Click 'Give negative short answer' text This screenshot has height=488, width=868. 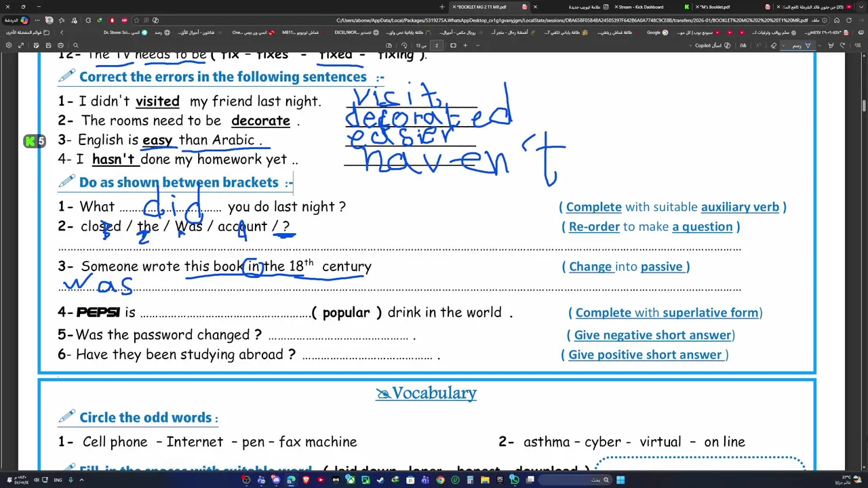653,335
